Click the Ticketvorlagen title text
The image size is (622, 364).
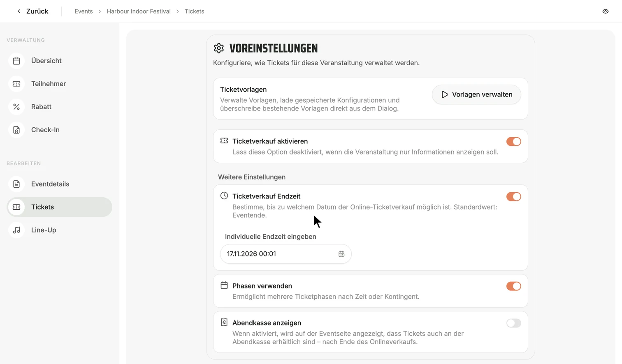(244, 90)
